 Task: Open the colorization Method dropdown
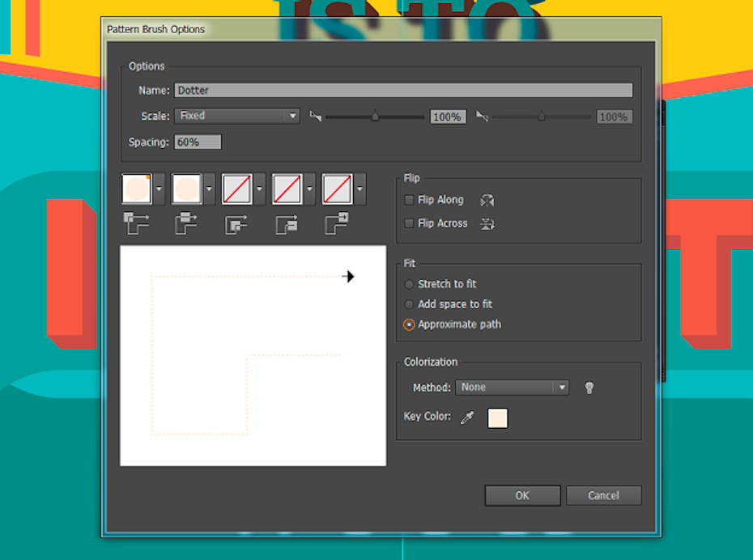click(x=512, y=388)
